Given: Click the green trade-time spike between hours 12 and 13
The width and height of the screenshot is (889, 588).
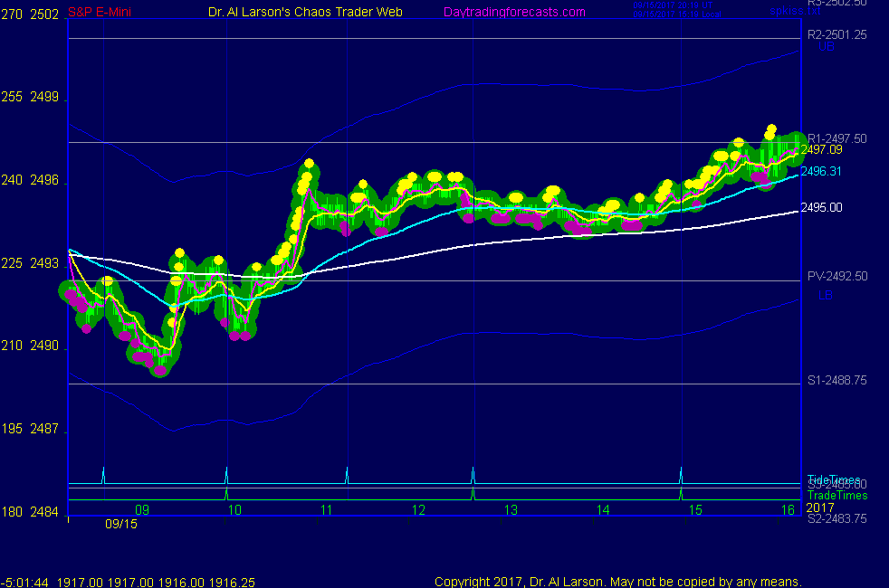Looking at the screenshot, I should (x=473, y=494).
